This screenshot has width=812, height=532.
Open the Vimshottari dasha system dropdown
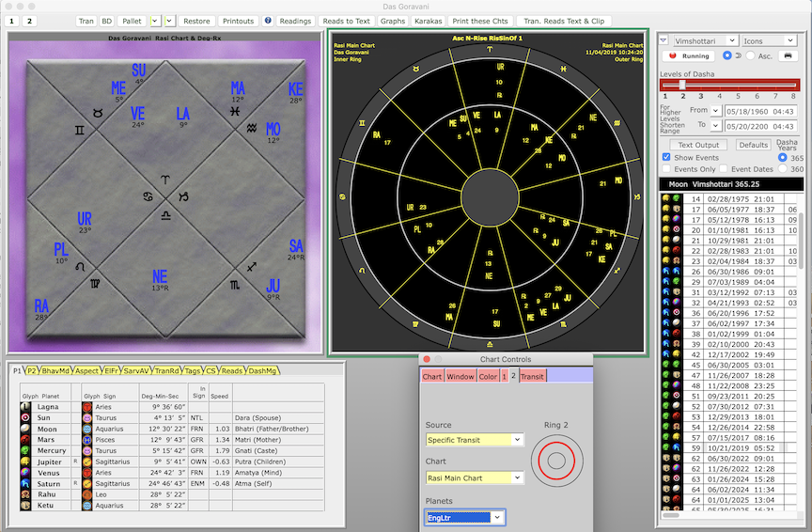pos(704,41)
